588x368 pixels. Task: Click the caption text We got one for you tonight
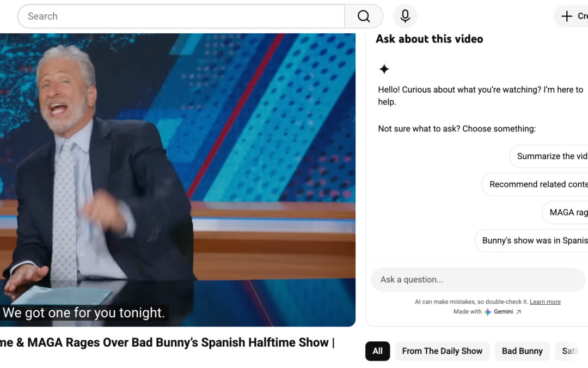[x=84, y=313]
